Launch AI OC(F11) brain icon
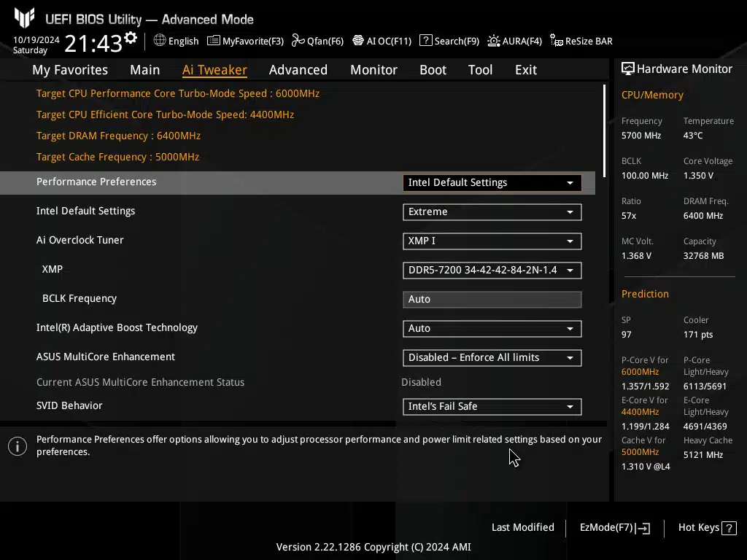 357,41
